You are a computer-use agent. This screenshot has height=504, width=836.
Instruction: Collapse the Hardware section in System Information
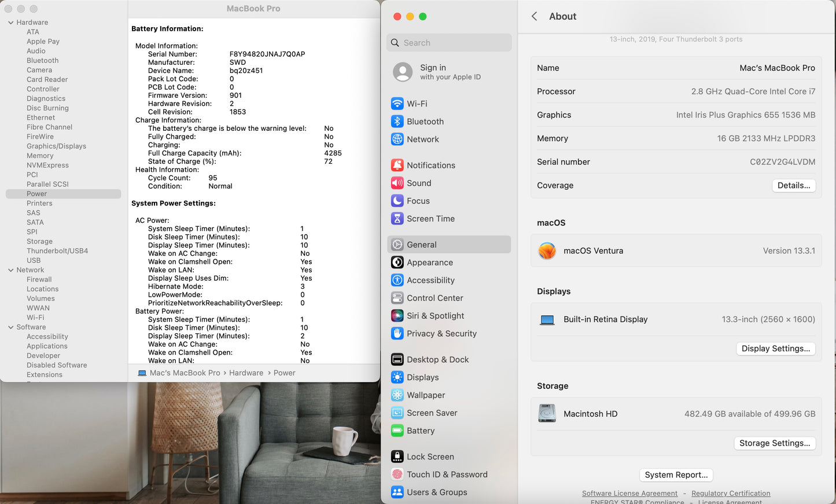pos(10,22)
